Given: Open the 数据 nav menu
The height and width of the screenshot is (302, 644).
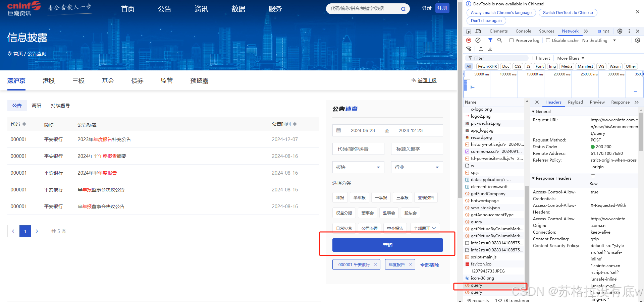Looking at the screenshot, I should pos(238,9).
